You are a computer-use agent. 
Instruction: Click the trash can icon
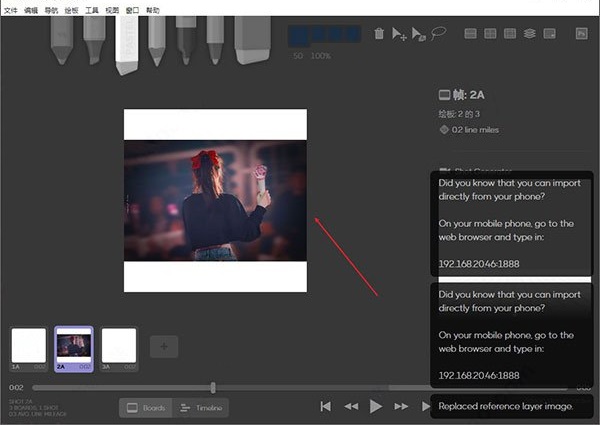tap(379, 34)
